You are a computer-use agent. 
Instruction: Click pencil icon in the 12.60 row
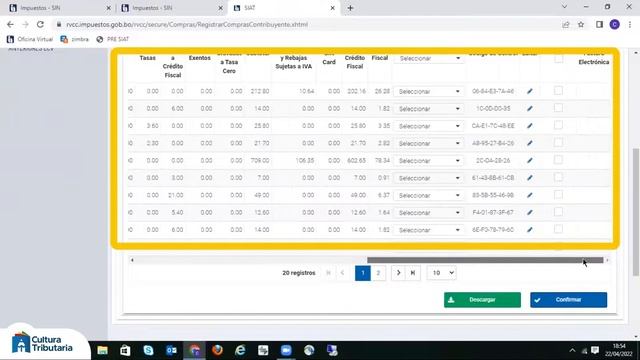[530, 212]
